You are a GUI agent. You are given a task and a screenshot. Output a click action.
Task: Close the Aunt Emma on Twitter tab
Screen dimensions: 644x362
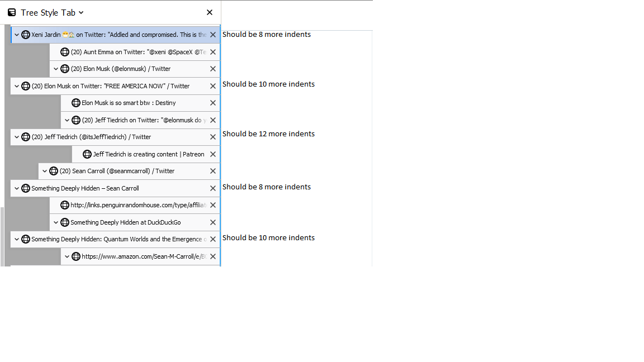(213, 52)
